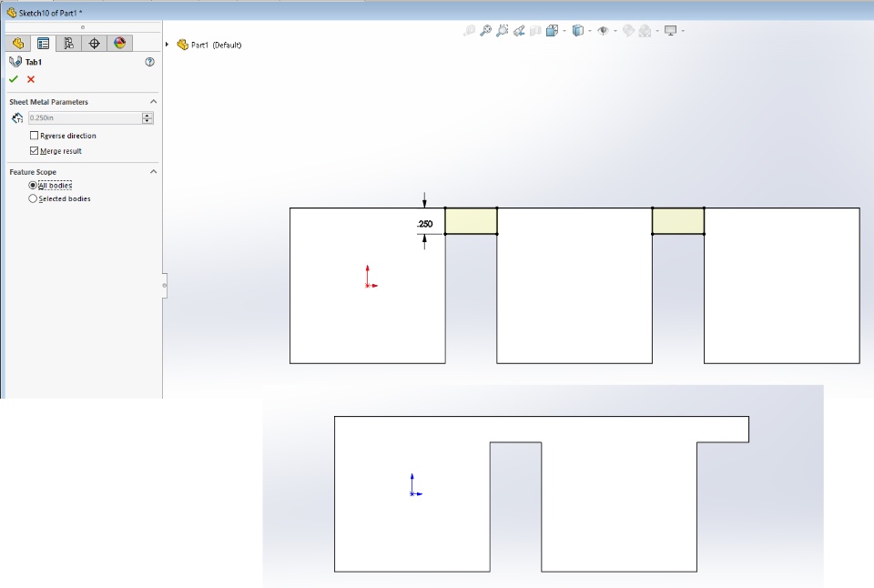This screenshot has height=588, width=874.
Task: Increase thickness with the spinner up arrow
Action: [147, 115]
